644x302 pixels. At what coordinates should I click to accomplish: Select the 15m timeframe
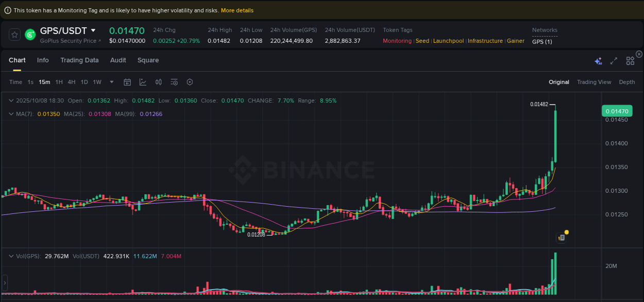[44, 82]
